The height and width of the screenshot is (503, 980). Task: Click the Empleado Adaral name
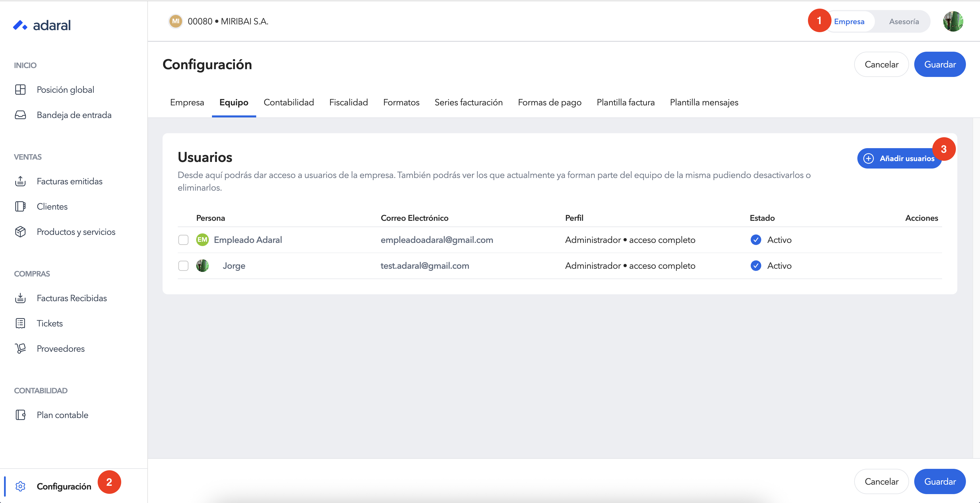coord(248,239)
